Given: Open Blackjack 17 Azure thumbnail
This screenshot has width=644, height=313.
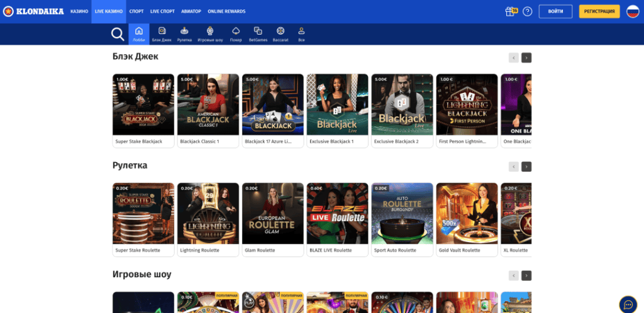Looking at the screenshot, I should coord(273,104).
